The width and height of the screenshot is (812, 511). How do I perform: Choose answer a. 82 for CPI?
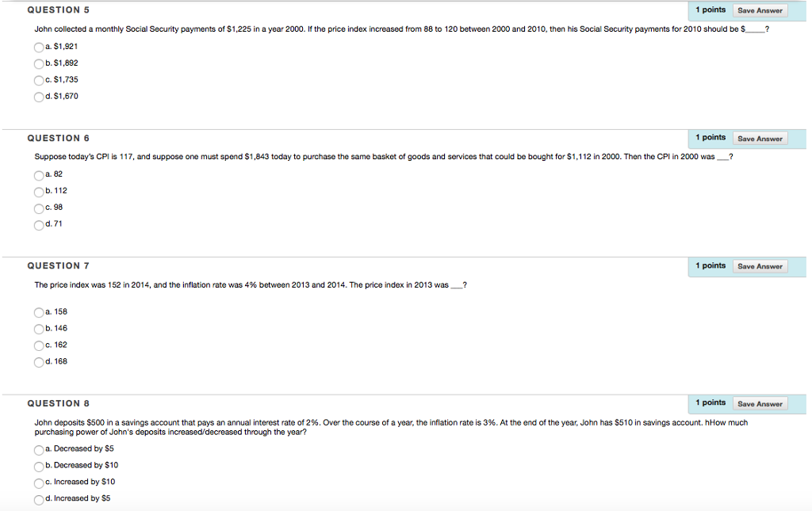click(x=38, y=174)
